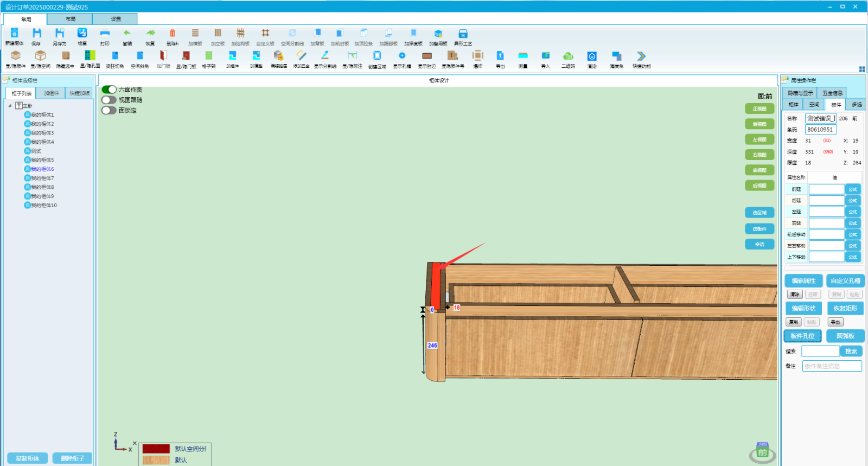Click the 保存 (save) toolbar icon
This screenshot has height=466, width=868.
pos(36,34)
